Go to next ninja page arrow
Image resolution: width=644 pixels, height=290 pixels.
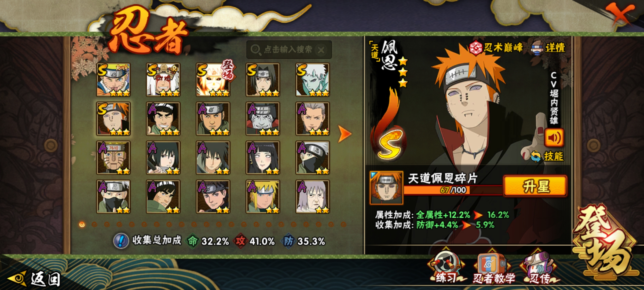click(x=344, y=133)
